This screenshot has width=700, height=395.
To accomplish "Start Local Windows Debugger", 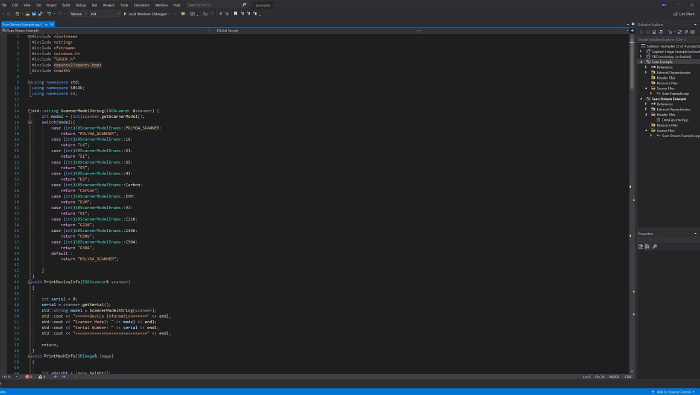I will point(145,14).
